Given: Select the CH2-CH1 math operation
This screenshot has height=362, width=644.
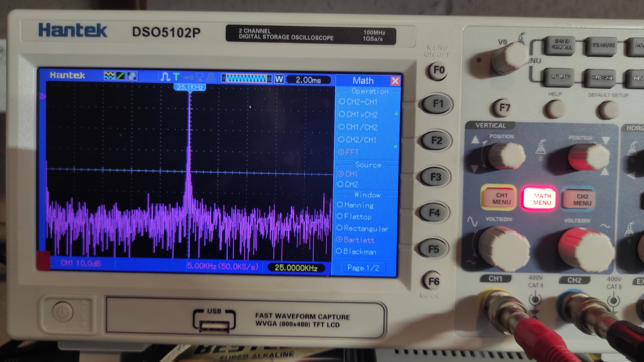Looking at the screenshot, I should click(358, 102).
